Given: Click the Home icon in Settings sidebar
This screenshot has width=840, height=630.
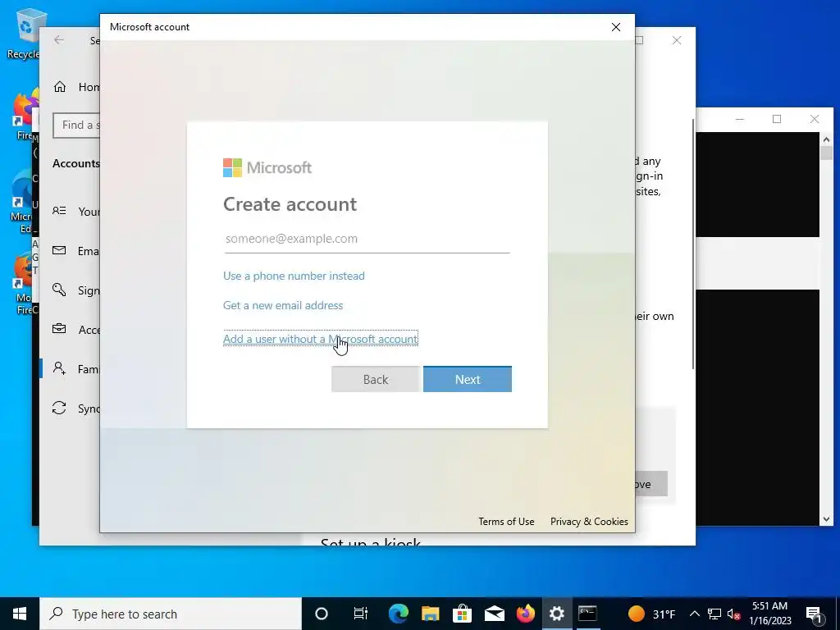Looking at the screenshot, I should [x=59, y=87].
